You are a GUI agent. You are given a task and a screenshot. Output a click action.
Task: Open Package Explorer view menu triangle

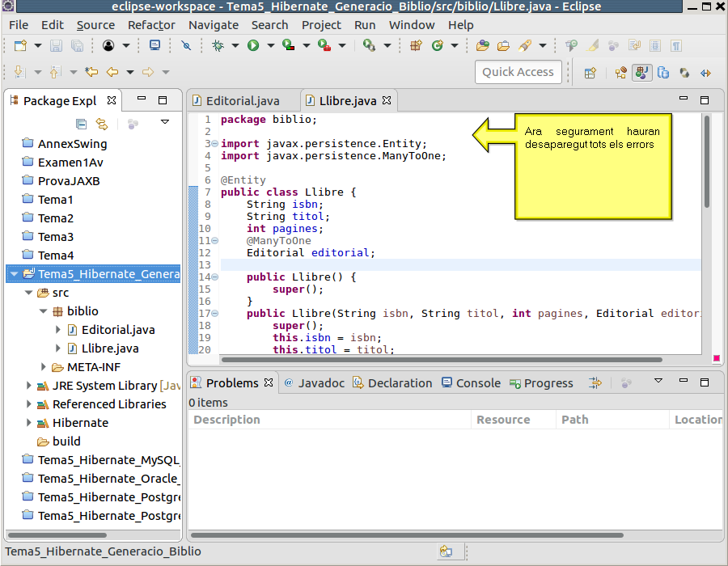165,122
